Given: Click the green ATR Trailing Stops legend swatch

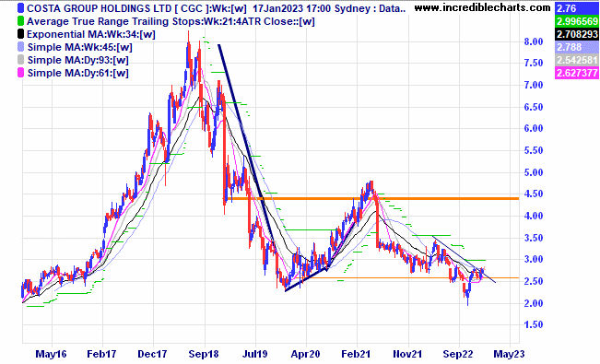Looking at the screenshot, I should click(20, 21).
